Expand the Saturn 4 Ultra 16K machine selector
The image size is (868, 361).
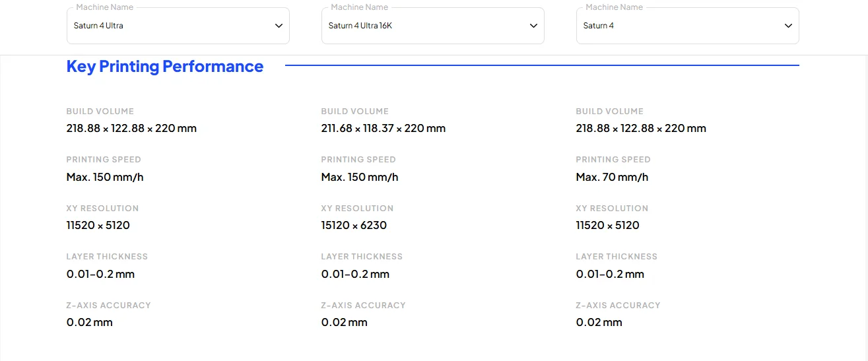(x=426, y=26)
